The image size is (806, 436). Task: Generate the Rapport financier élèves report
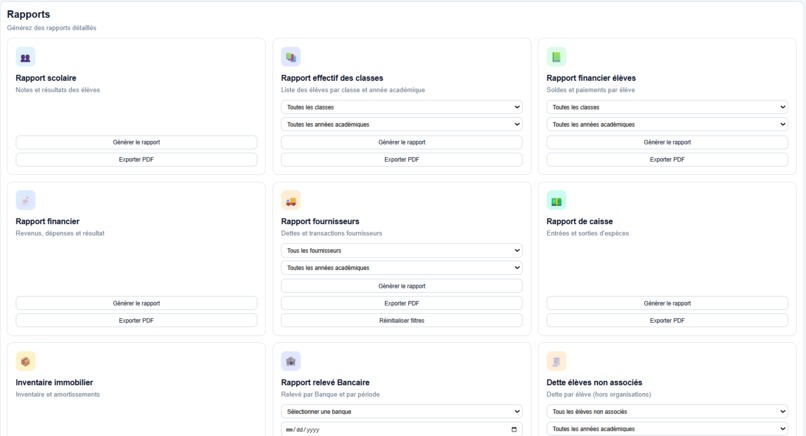pos(667,142)
